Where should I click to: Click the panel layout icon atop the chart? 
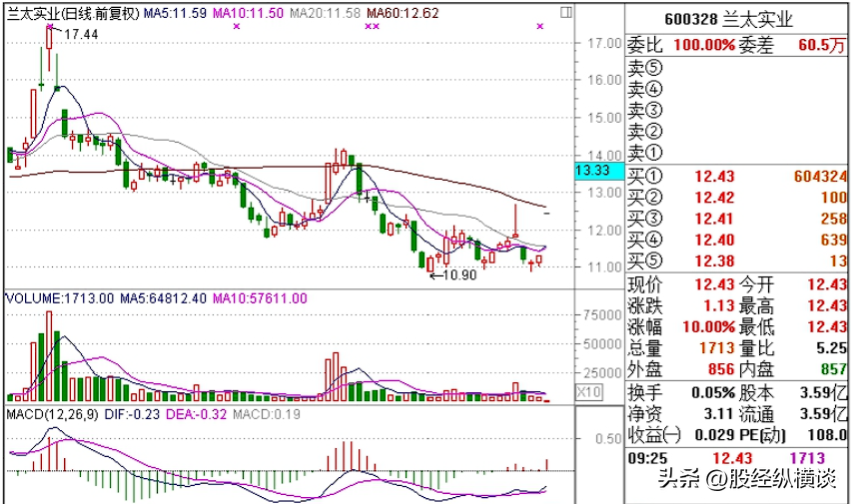(566, 12)
